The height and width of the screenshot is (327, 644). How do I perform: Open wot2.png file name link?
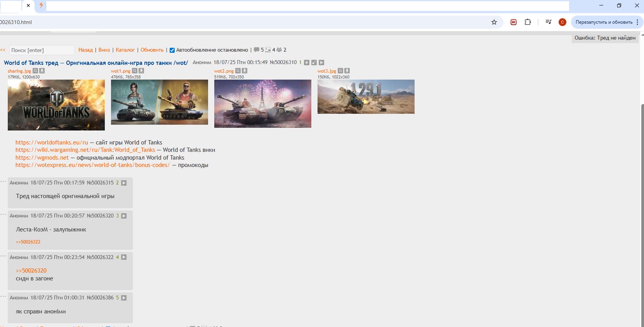click(224, 71)
